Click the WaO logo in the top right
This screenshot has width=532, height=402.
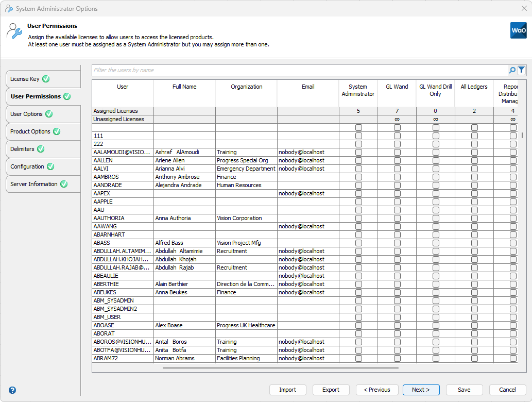click(518, 30)
